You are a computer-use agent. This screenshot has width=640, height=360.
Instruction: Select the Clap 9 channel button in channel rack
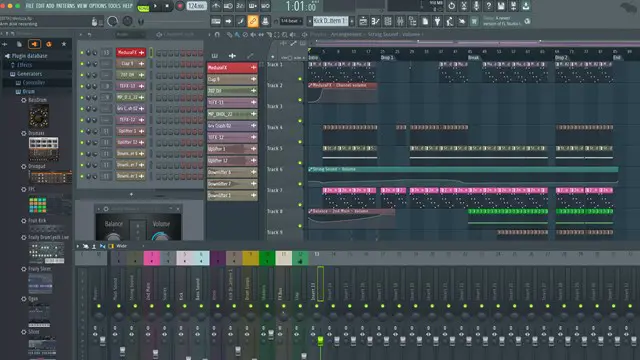point(131,64)
